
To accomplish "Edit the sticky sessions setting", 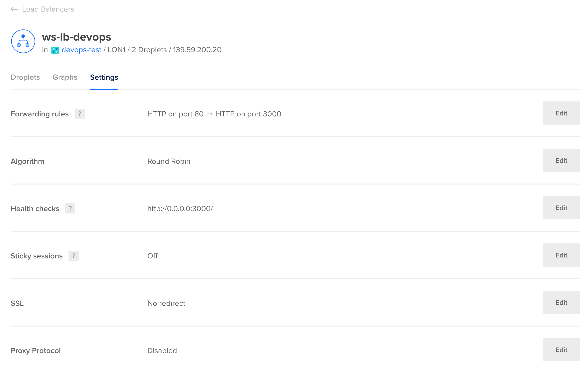I will [561, 255].
